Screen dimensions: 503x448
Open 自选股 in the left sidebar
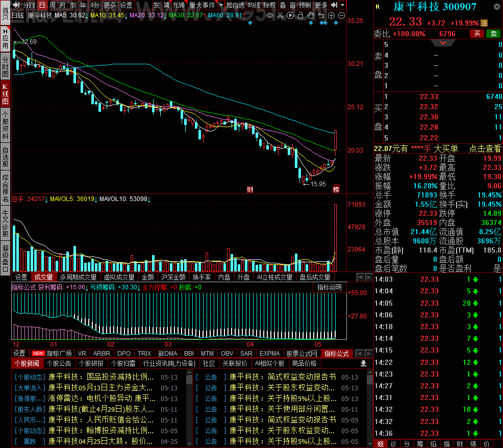[x=5, y=157]
